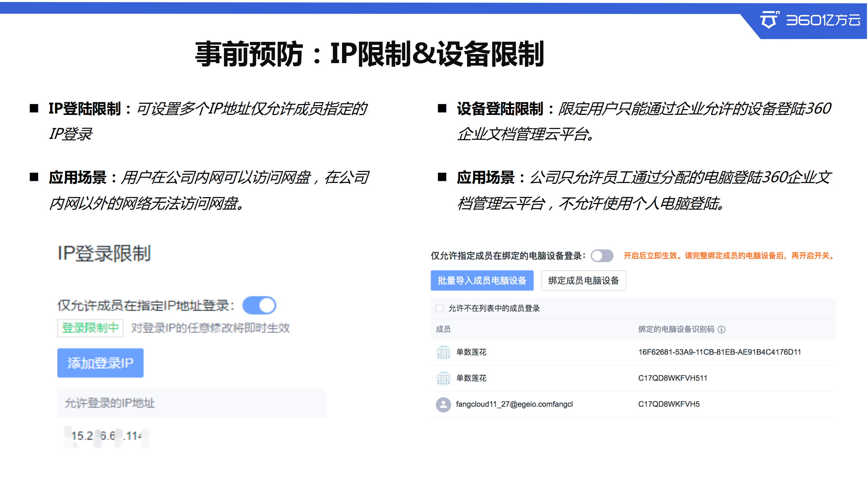
Task: Toggle off 仅允许成员在指定IP地址登录 switch
Action: 259,305
